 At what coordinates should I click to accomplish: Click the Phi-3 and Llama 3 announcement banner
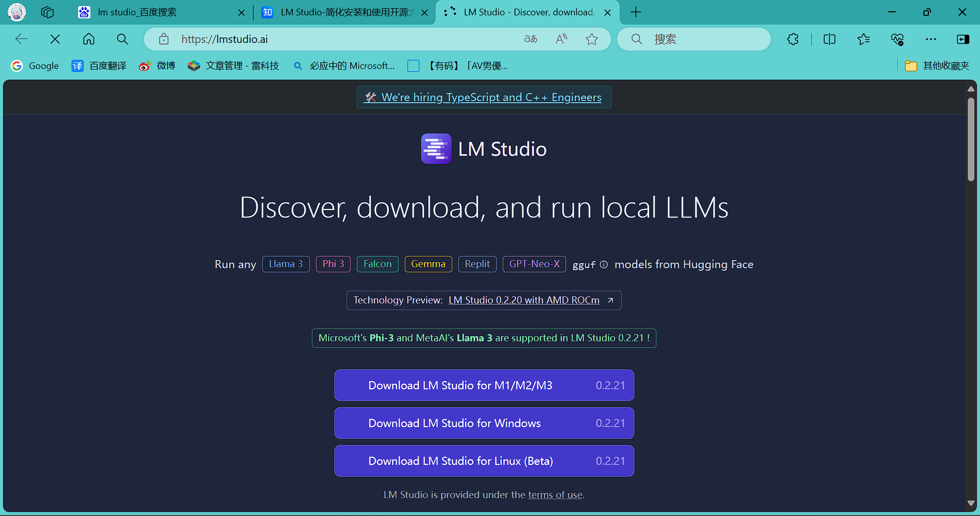point(484,338)
